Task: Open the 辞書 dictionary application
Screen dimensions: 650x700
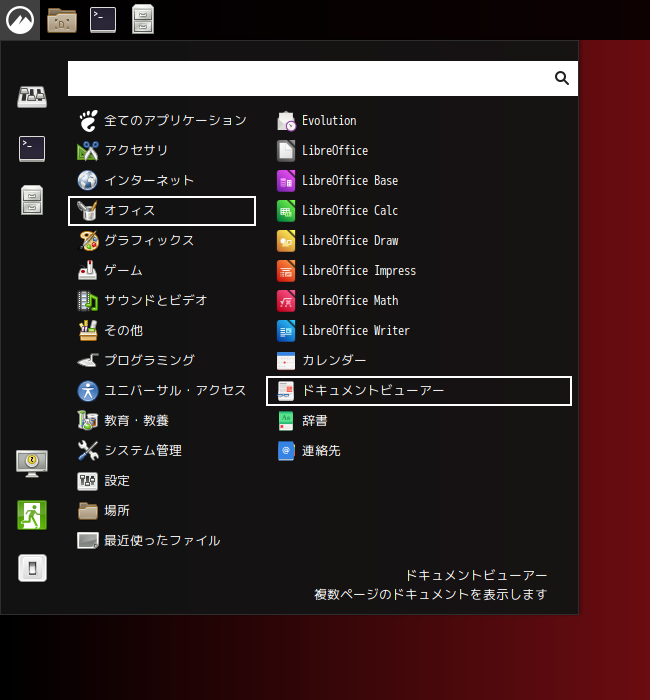Action: [419, 421]
